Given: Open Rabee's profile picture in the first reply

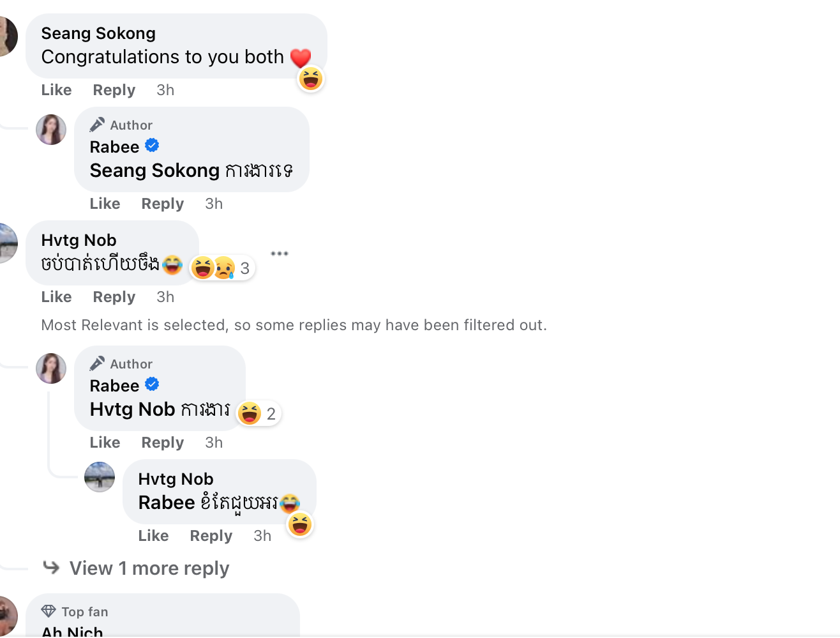Looking at the screenshot, I should (51, 130).
